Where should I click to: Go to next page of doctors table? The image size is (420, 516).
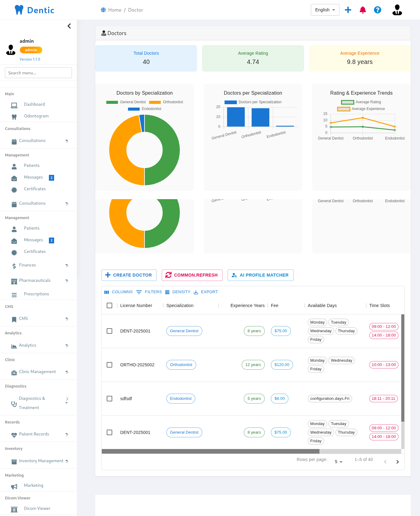[x=397, y=462]
